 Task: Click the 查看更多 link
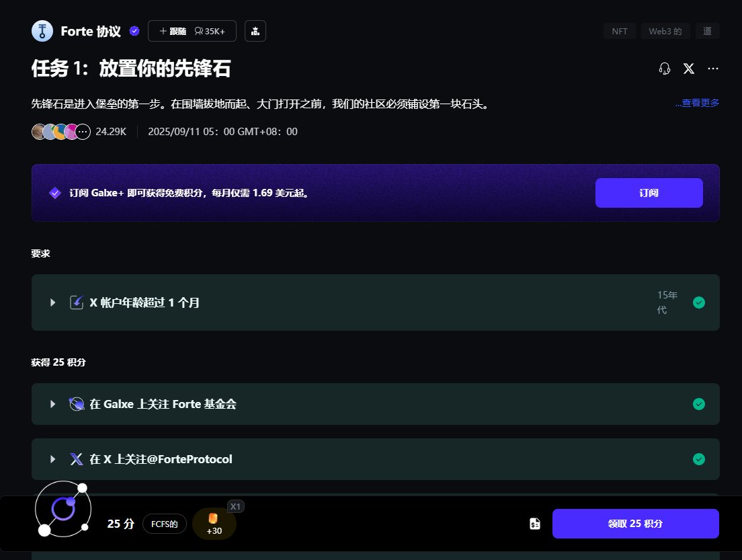pyautogui.click(x=697, y=103)
